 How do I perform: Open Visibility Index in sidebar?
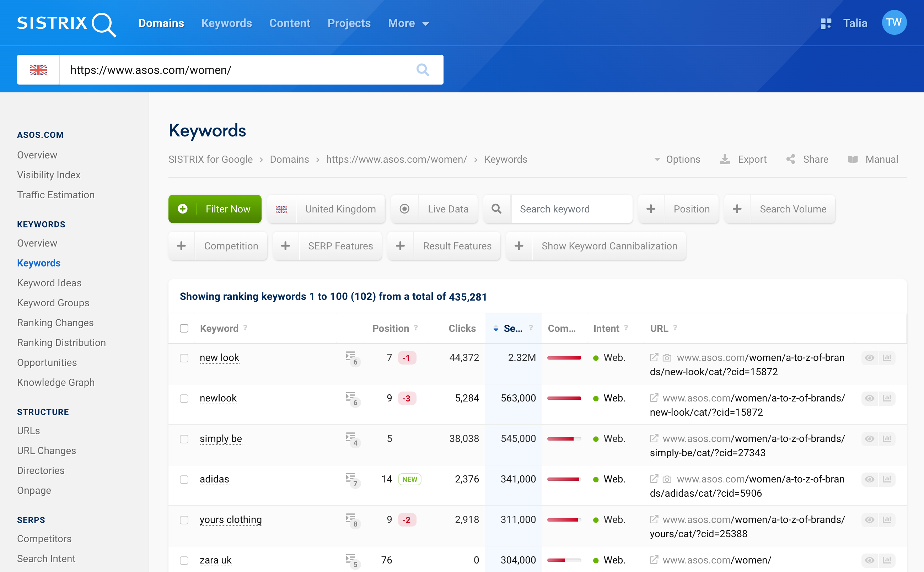(x=49, y=175)
